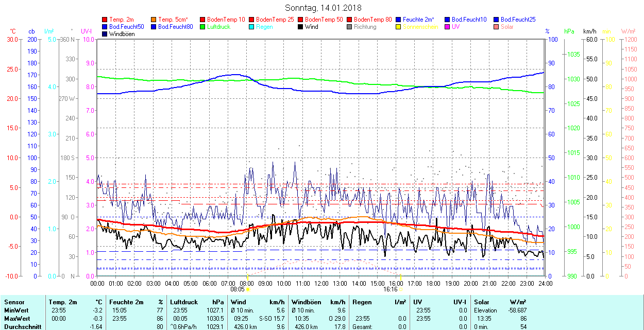Image resolution: width=644 pixels, height=330 pixels.
Task: Click the chart title Sonntag, 14.01.2018
Action: [323, 8]
